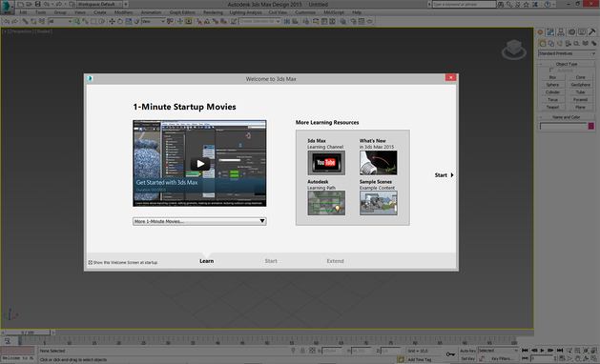600x364 pixels.
Task: Open the Hierarchy tab in command panel
Action: point(561,32)
